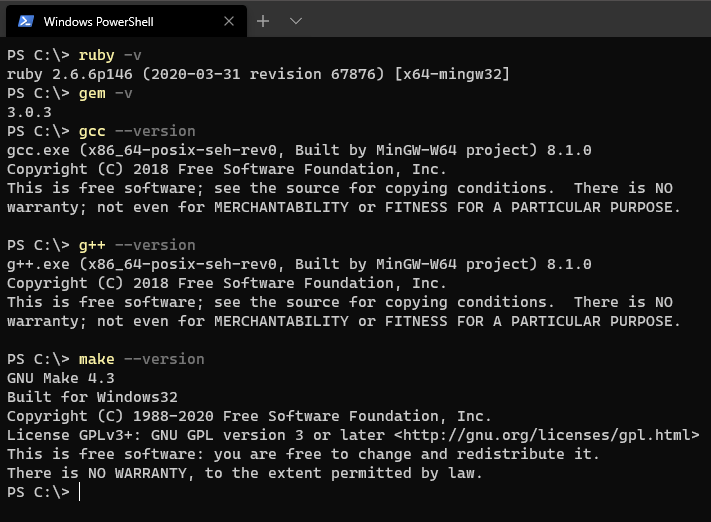This screenshot has height=522, width=711.
Task: Click the 'GNU Make 4.3' output line
Action: (61, 378)
